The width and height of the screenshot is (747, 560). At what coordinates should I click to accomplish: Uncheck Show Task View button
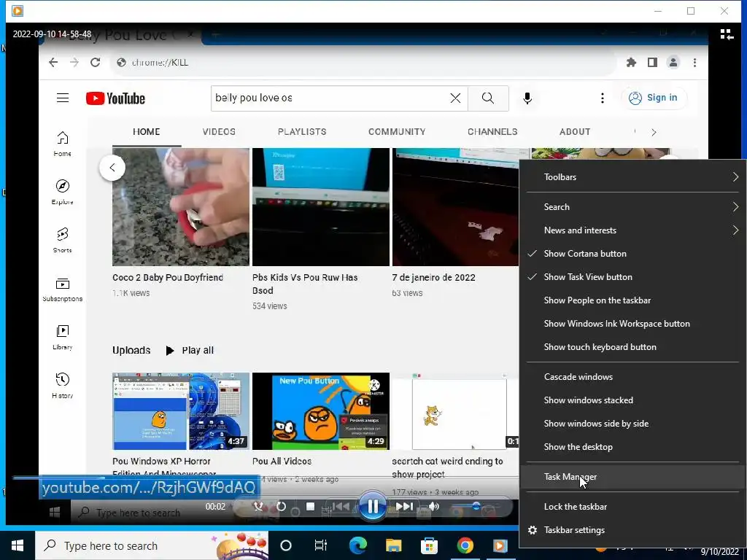click(x=632, y=277)
